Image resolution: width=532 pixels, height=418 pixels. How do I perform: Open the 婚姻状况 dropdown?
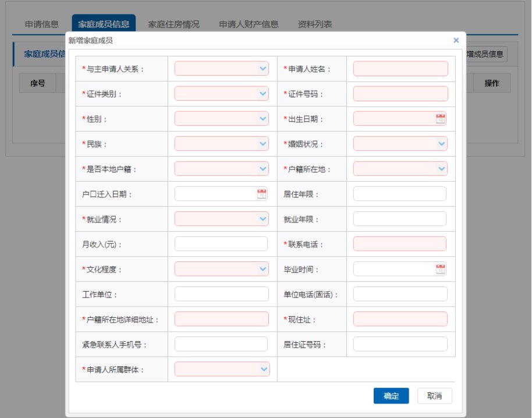400,144
